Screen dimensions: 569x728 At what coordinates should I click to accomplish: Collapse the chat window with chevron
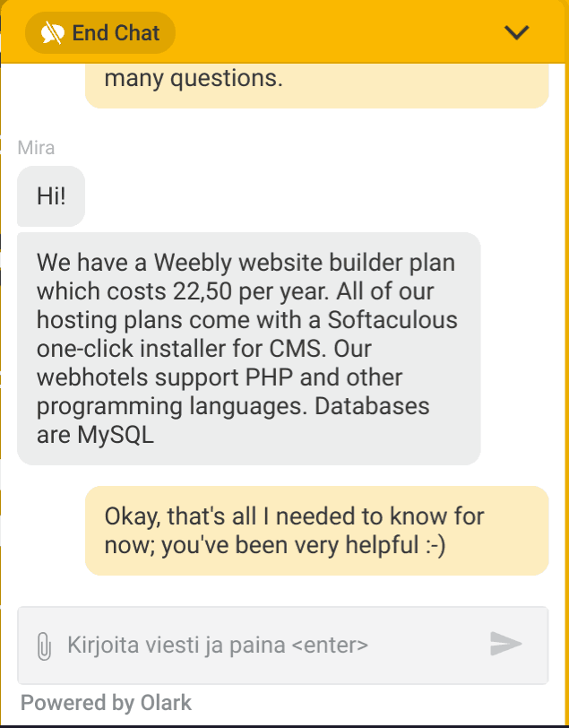[x=516, y=32]
